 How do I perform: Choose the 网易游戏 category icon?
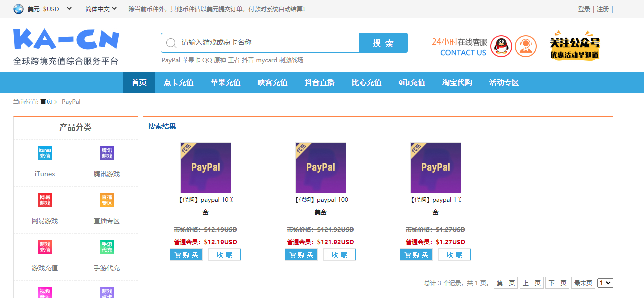[45, 200]
